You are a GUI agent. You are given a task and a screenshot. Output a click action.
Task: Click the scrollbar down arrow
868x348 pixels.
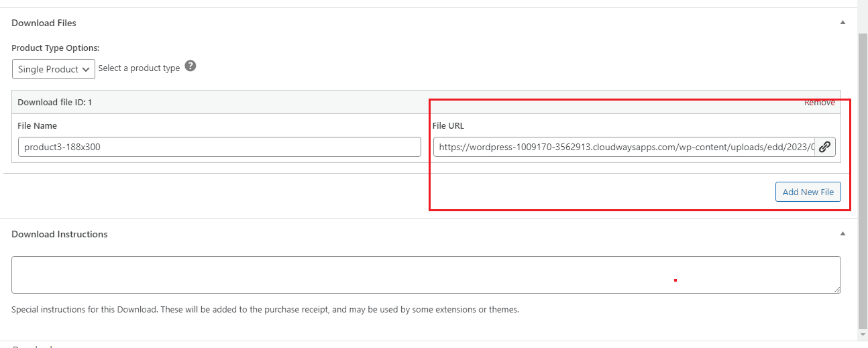point(863,334)
